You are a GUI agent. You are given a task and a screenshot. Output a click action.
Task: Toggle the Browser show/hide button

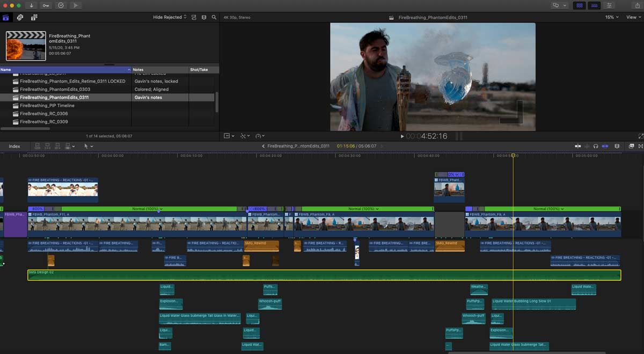pyautogui.click(x=579, y=5)
